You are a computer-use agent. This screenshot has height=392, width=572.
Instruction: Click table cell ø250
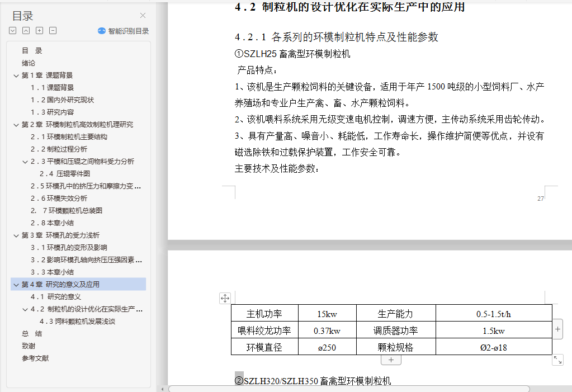coord(327,347)
